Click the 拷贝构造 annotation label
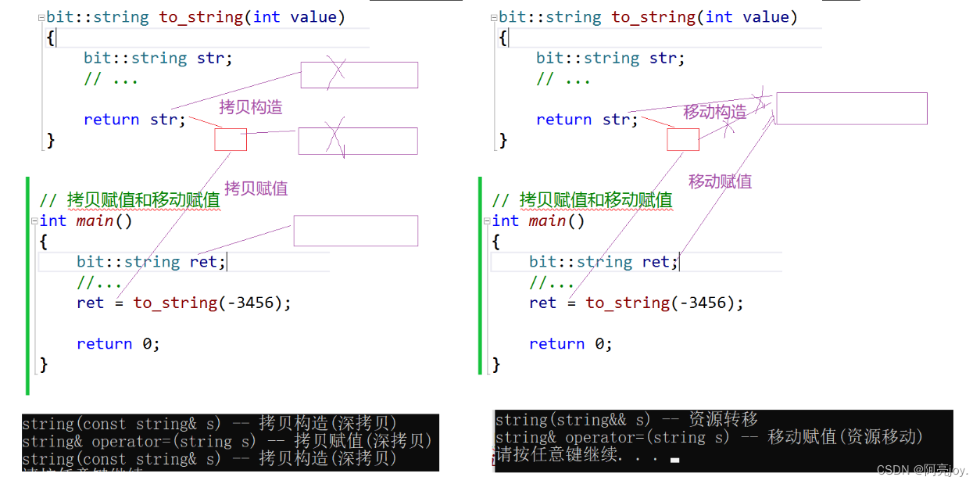This screenshot has height=484, width=980. 250,107
